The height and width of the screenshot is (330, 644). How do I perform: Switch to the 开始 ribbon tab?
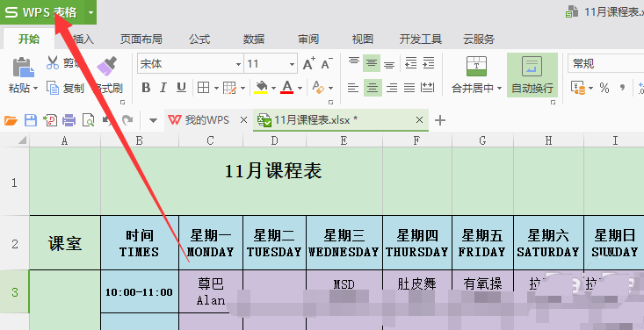tap(29, 39)
